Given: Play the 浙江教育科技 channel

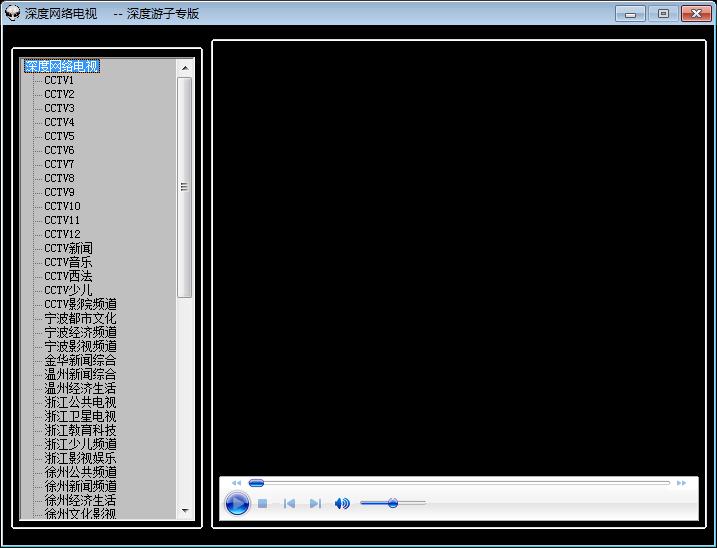Looking at the screenshot, I should tap(80, 430).
